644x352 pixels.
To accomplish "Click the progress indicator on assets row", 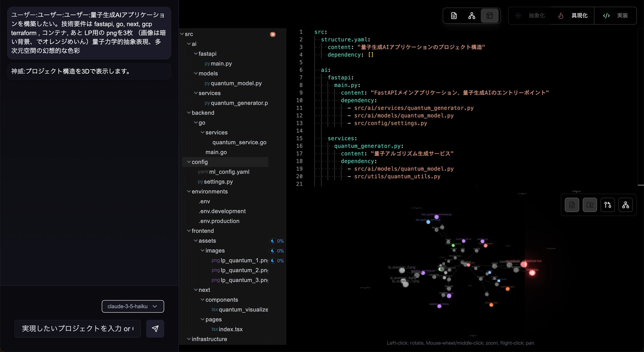I will pyautogui.click(x=277, y=241).
